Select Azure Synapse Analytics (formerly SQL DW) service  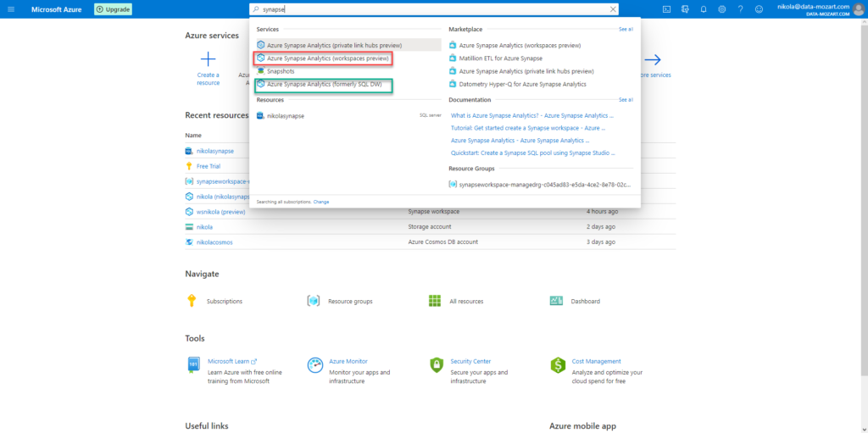[x=324, y=84]
